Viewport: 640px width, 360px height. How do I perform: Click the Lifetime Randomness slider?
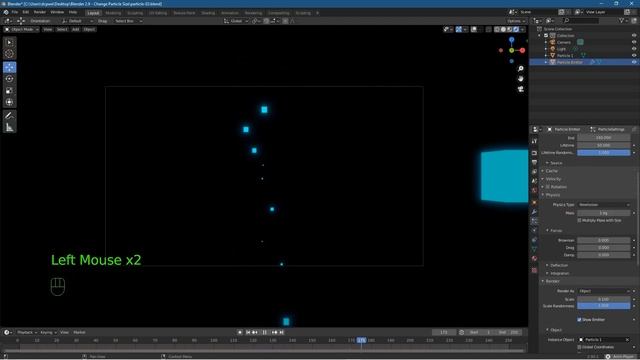tap(604, 153)
